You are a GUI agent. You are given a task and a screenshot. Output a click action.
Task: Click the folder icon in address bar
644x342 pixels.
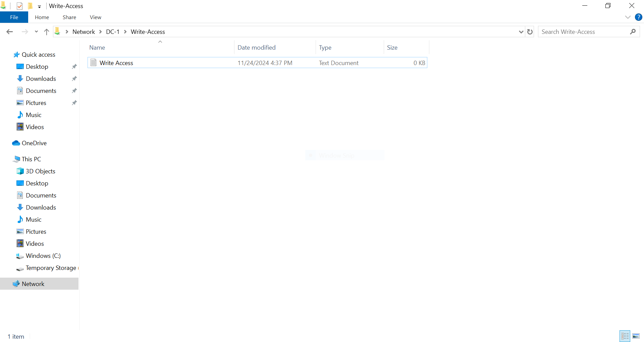pos(57,32)
